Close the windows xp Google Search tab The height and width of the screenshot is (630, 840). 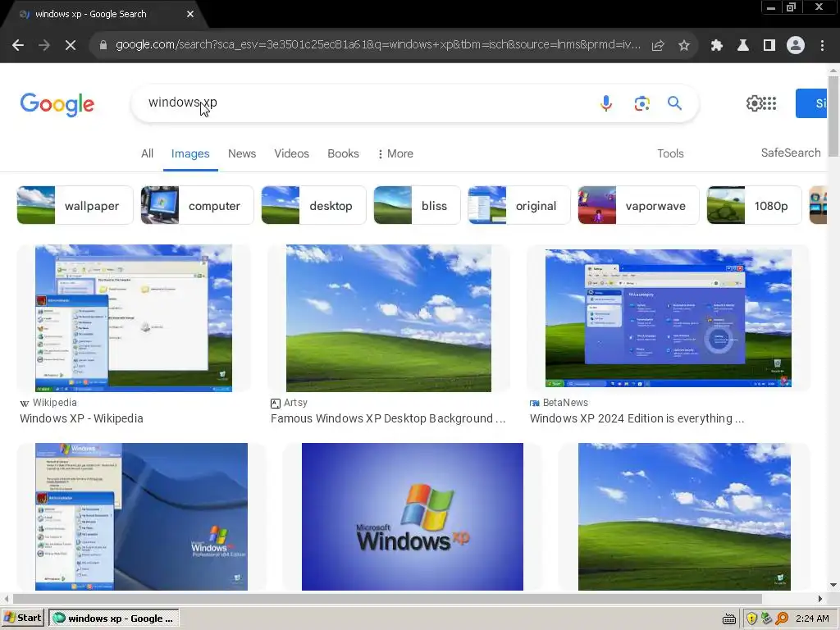click(190, 14)
